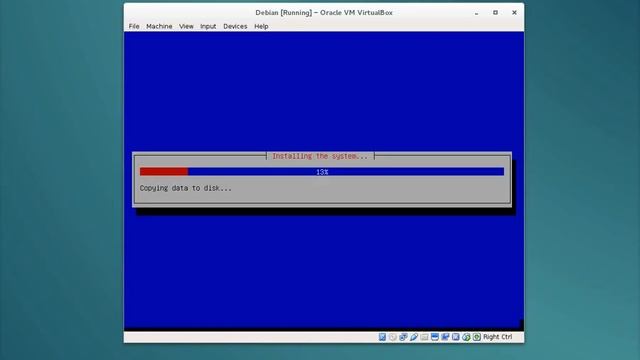
Task: Open the Machine menu
Action: (159, 26)
